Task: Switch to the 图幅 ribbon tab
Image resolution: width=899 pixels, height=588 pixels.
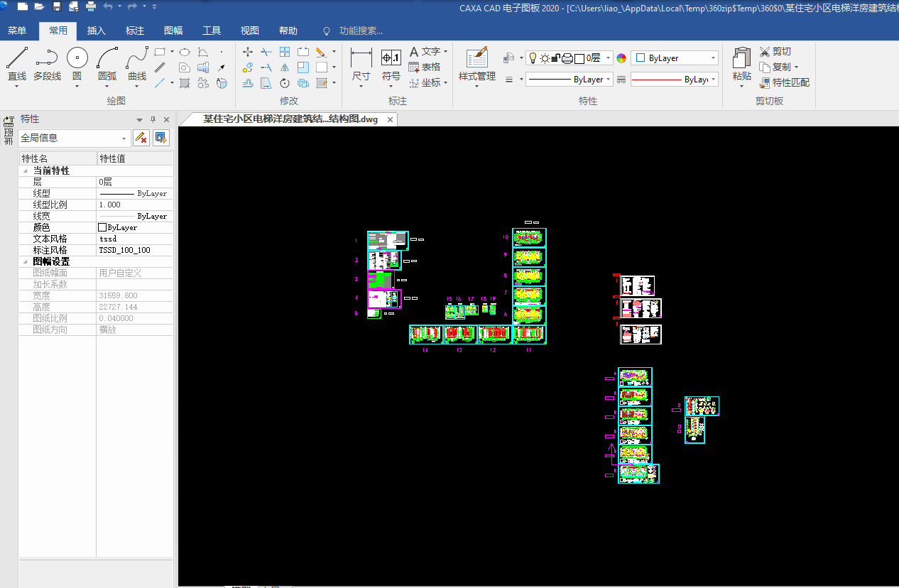Action: click(173, 31)
